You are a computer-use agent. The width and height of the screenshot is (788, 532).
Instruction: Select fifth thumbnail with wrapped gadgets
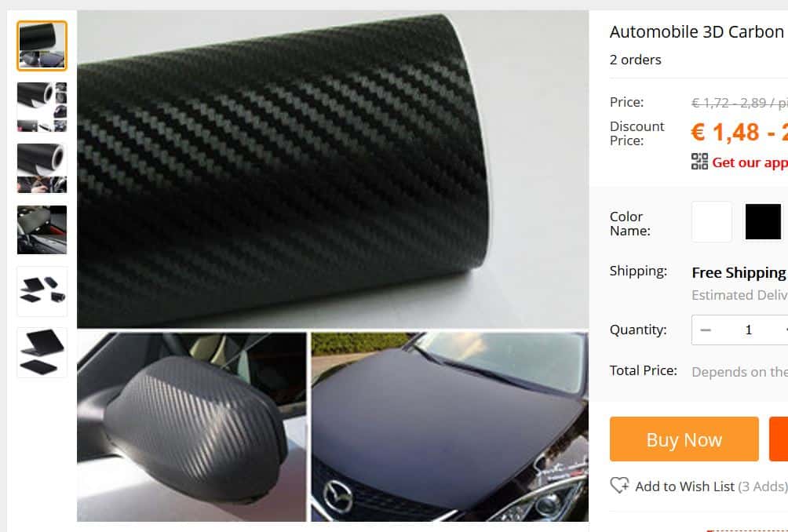pyautogui.click(x=42, y=291)
